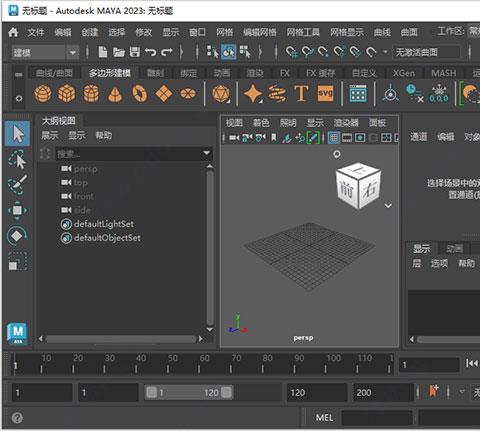
Task: Click the range slider bar 1 to 120
Action: click(189, 392)
